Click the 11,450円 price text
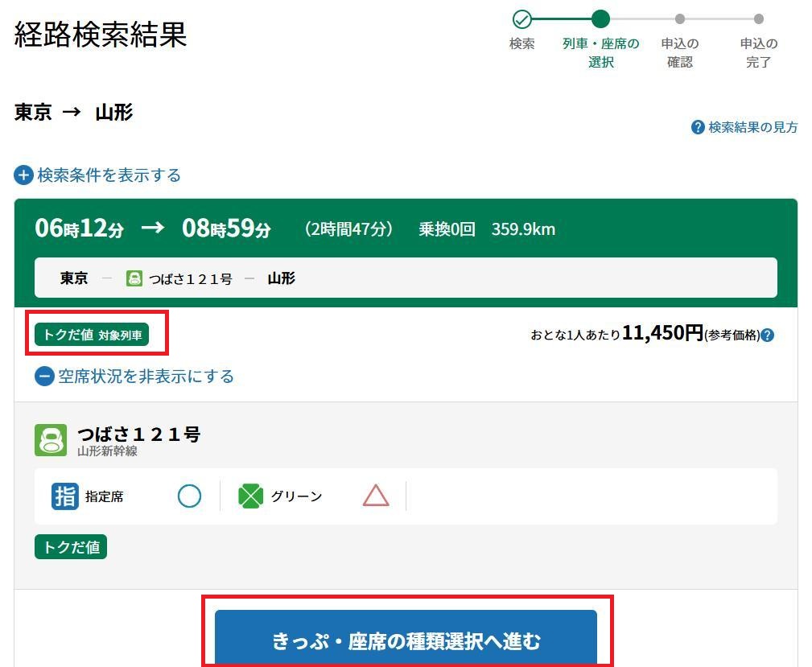 (x=662, y=333)
